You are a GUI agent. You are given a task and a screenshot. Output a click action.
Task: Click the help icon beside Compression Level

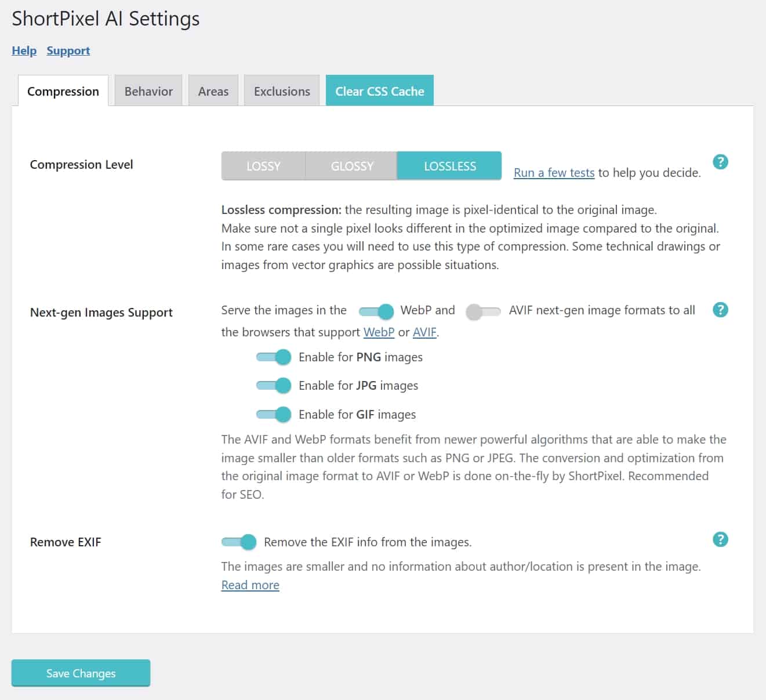(720, 162)
